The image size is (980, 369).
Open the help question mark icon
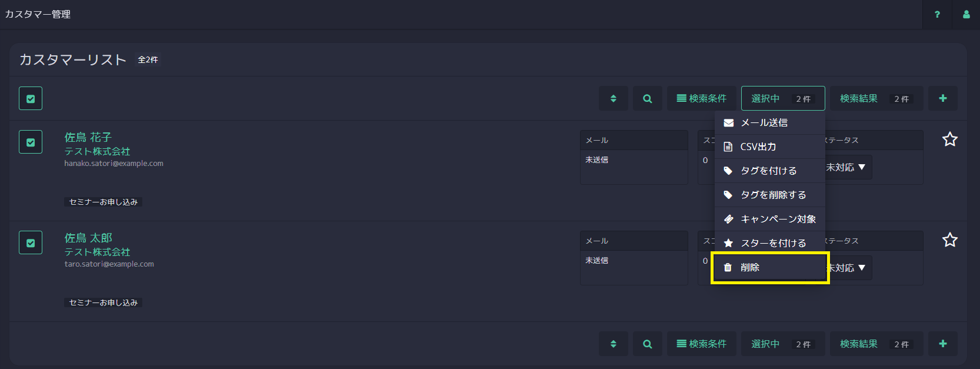click(937, 14)
